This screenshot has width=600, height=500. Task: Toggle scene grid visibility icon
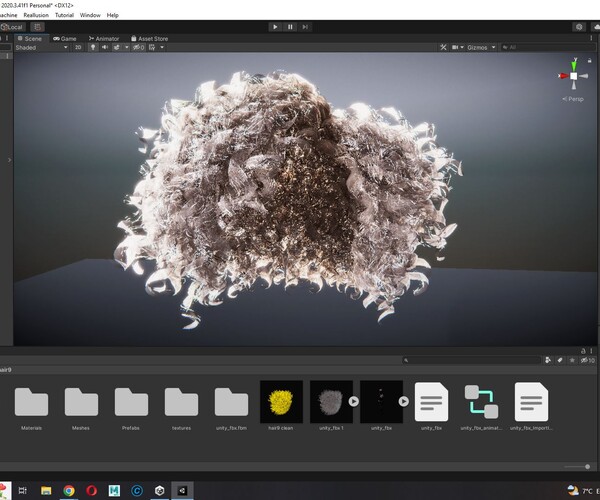pyautogui.click(x=152, y=47)
